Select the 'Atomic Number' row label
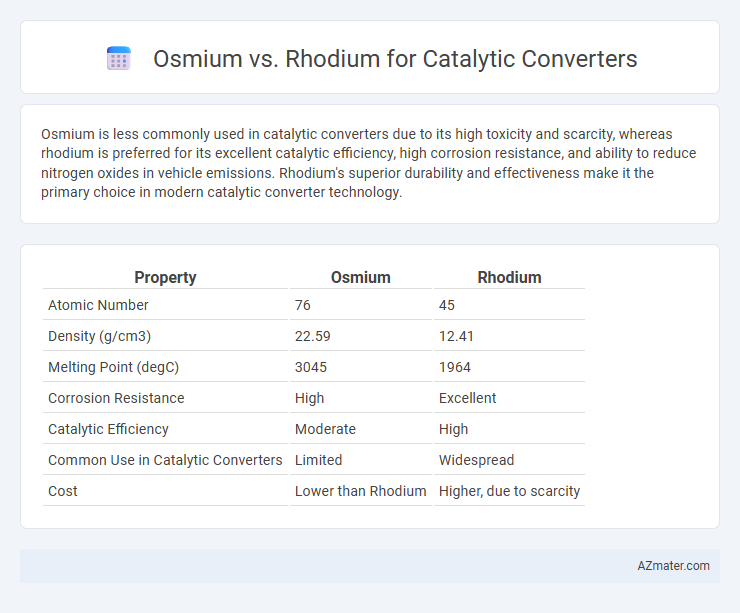The image size is (740, 613). coord(98,305)
